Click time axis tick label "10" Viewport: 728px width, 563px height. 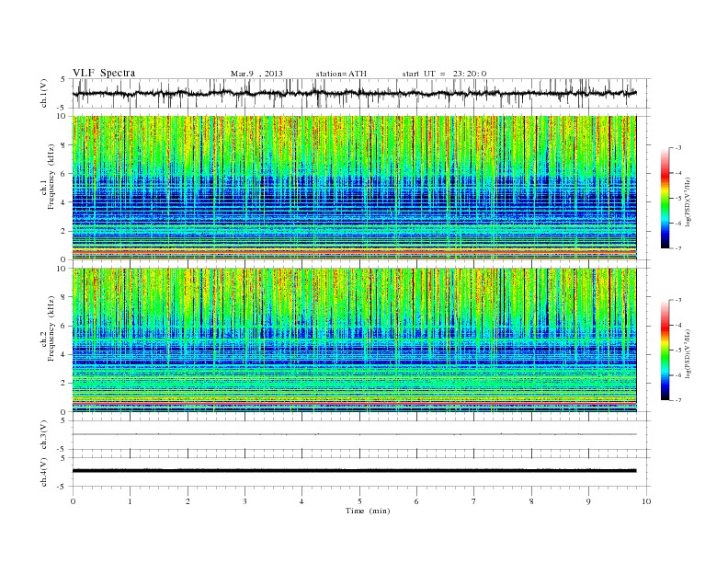646,501
